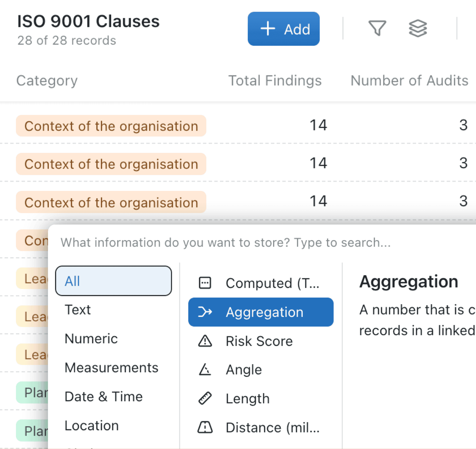
Task: Click the search field for information type
Action: pos(226,242)
